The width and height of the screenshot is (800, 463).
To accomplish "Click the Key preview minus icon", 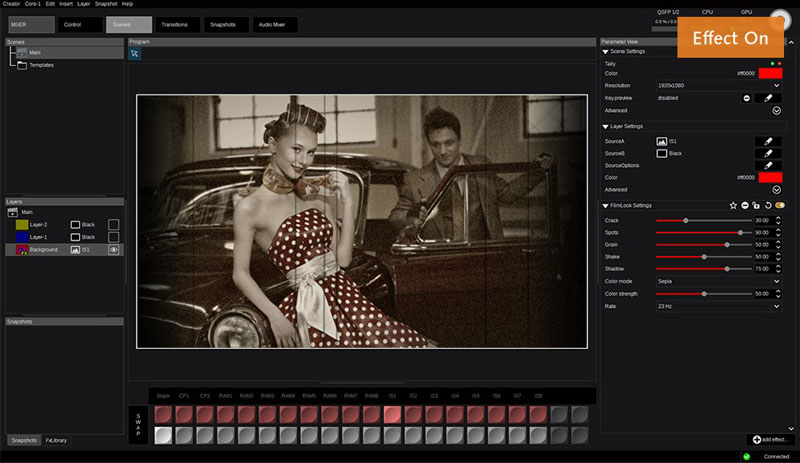I will point(746,98).
